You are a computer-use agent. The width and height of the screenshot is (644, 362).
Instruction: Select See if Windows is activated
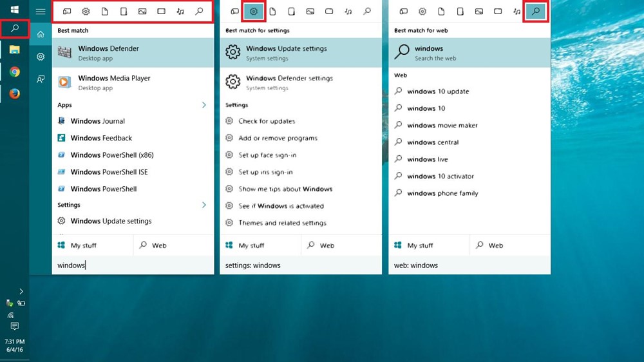click(301, 206)
